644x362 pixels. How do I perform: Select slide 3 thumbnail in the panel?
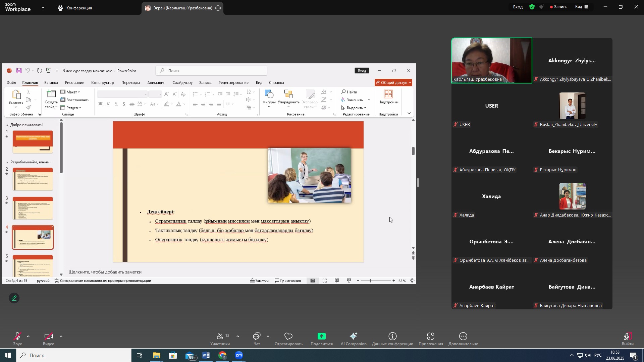33,208
